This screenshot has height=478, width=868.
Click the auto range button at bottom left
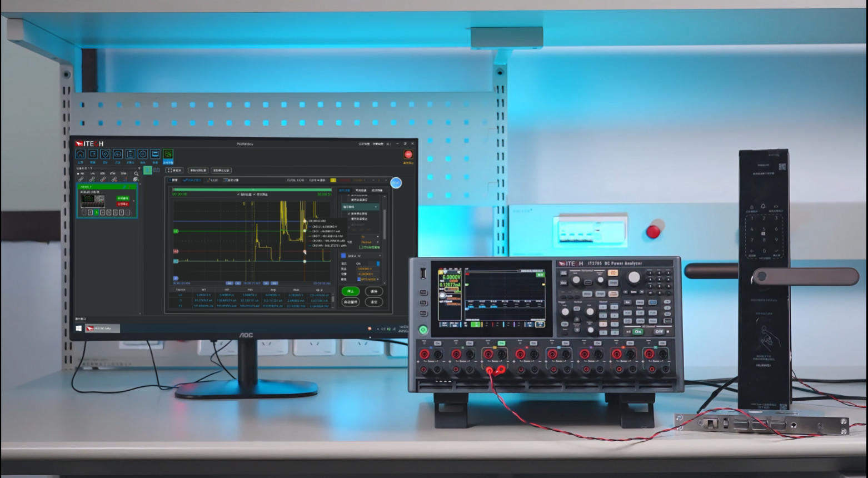(x=350, y=302)
